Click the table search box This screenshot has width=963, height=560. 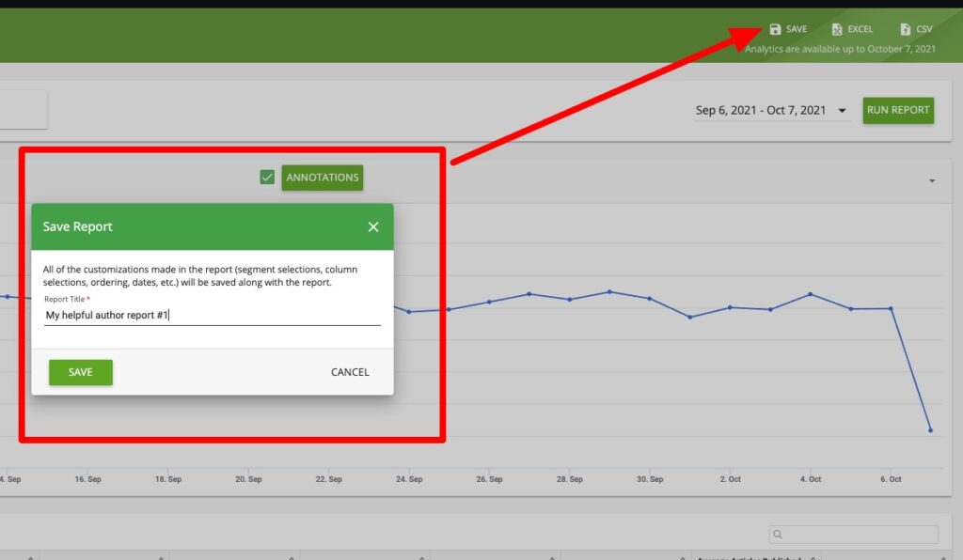(x=853, y=535)
